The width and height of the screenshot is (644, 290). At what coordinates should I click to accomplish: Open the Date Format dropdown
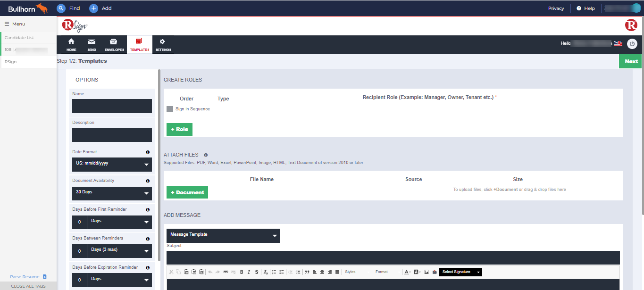[x=112, y=165]
